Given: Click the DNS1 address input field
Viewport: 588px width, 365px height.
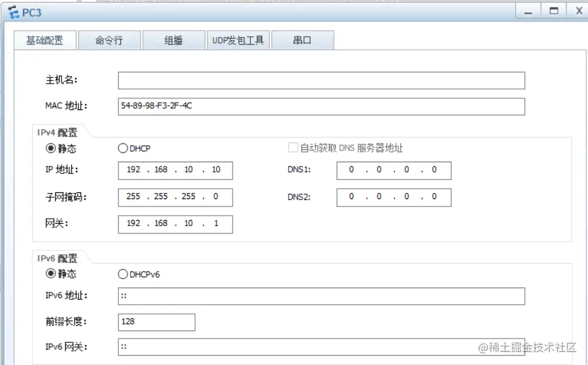Looking at the screenshot, I should pyautogui.click(x=393, y=170).
